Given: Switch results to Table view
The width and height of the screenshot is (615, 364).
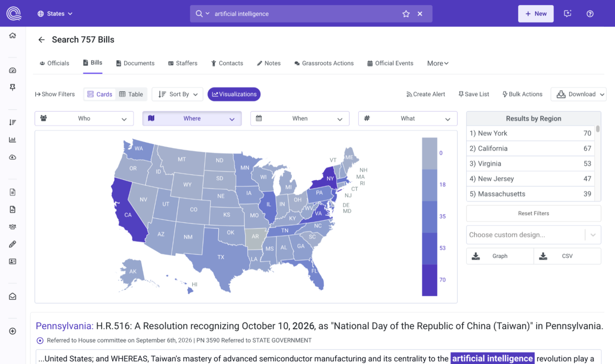Looking at the screenshot, I should 131,94.
